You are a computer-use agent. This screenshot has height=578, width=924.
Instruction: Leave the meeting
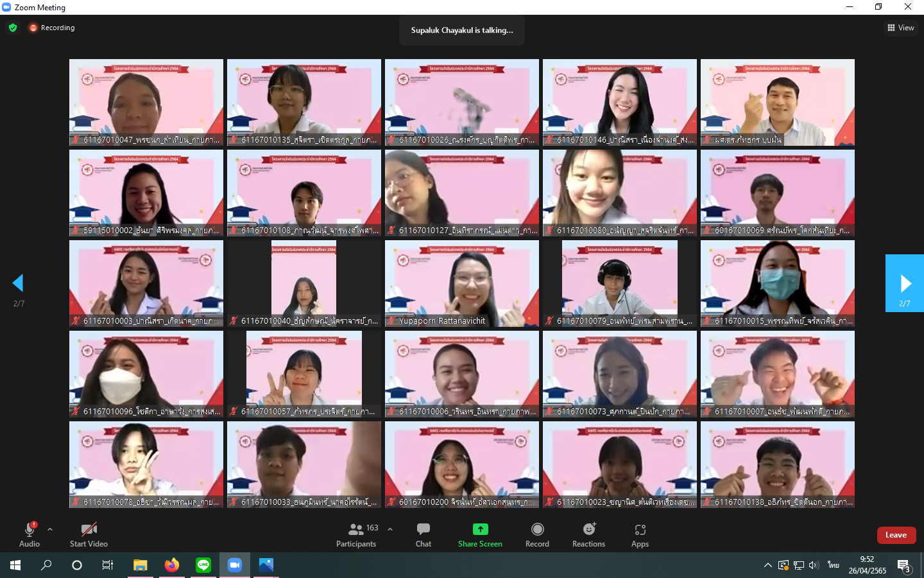coord(896,535)
